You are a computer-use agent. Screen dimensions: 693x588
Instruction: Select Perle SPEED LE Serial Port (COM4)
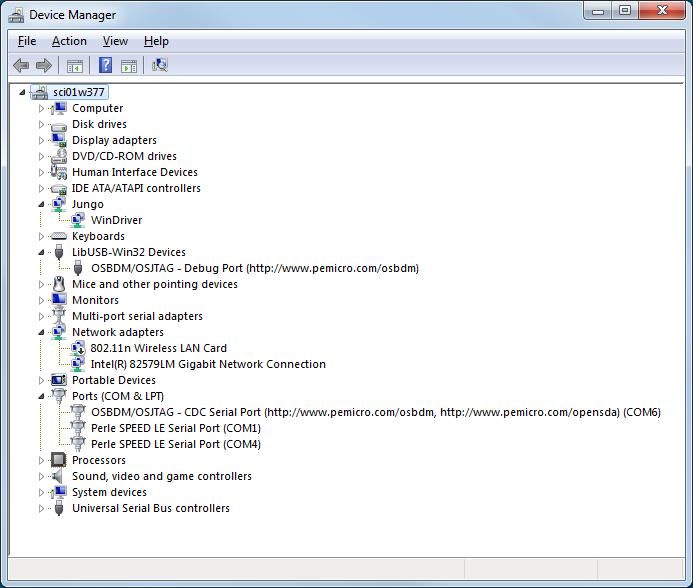[x=176, y=444]
